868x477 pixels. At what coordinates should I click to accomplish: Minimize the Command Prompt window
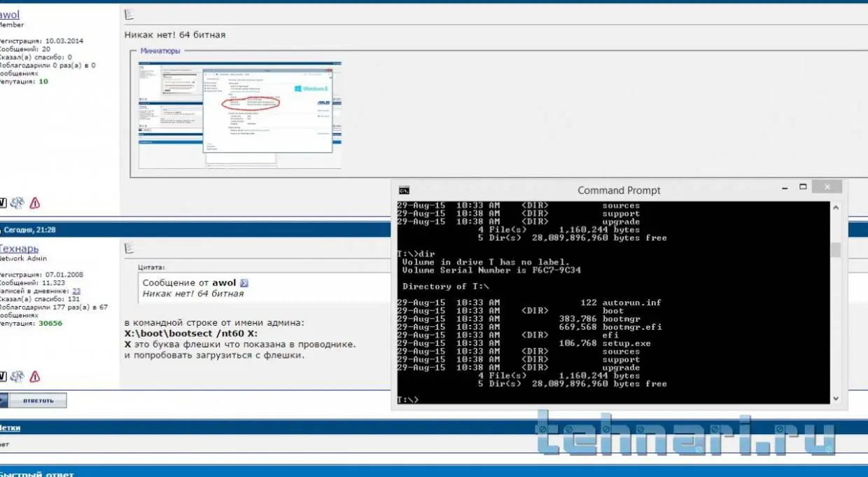[x=784, y=188]
